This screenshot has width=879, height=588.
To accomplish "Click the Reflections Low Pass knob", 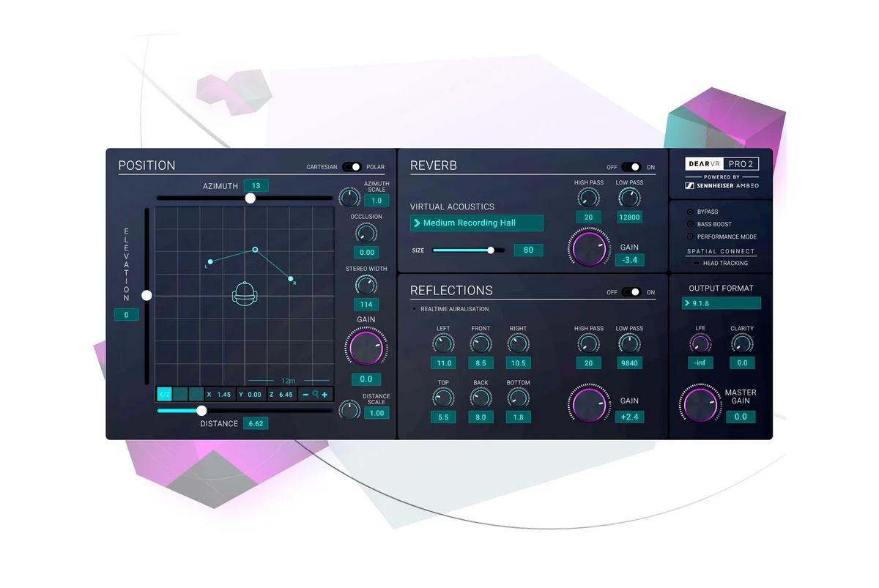I will tap(629, 343).
